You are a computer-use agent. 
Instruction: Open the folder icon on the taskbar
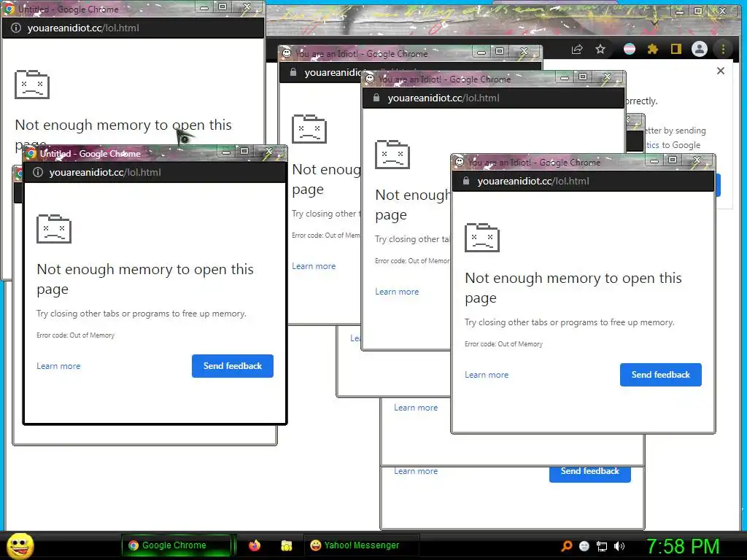coord(286,545)
